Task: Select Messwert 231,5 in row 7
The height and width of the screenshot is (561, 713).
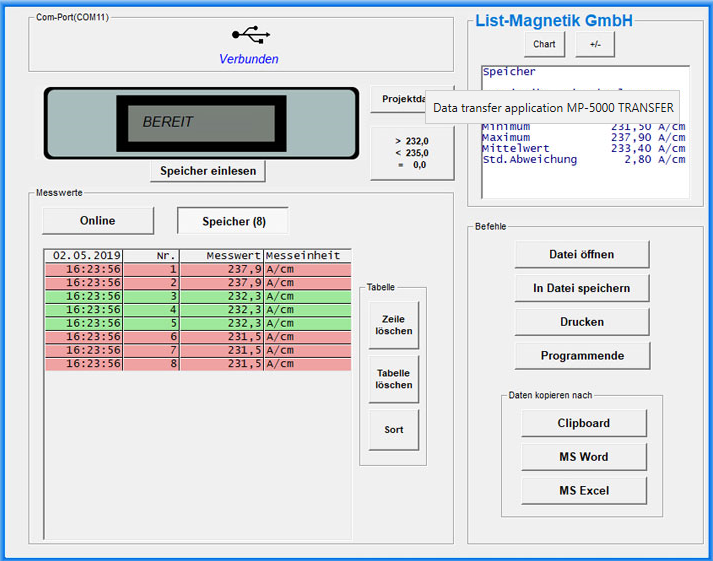Action: click(x=221, y=351)
